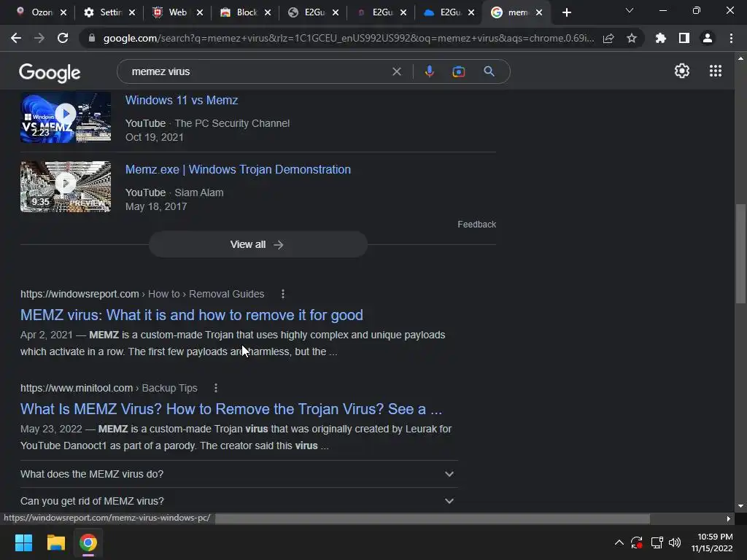Click the windowsreport.com breadcrumb URL

pyautogui.click(x=142, y=294)
